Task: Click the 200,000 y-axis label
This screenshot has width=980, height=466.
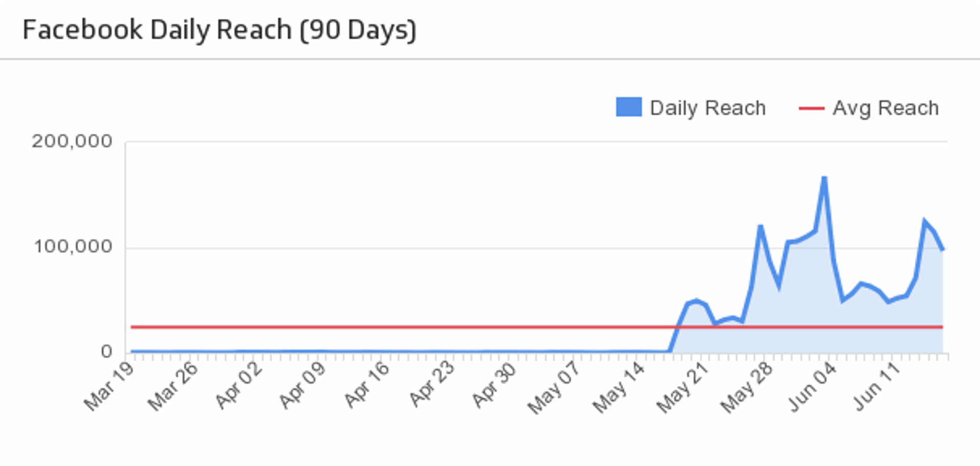Action: click(x=72, y=142)
